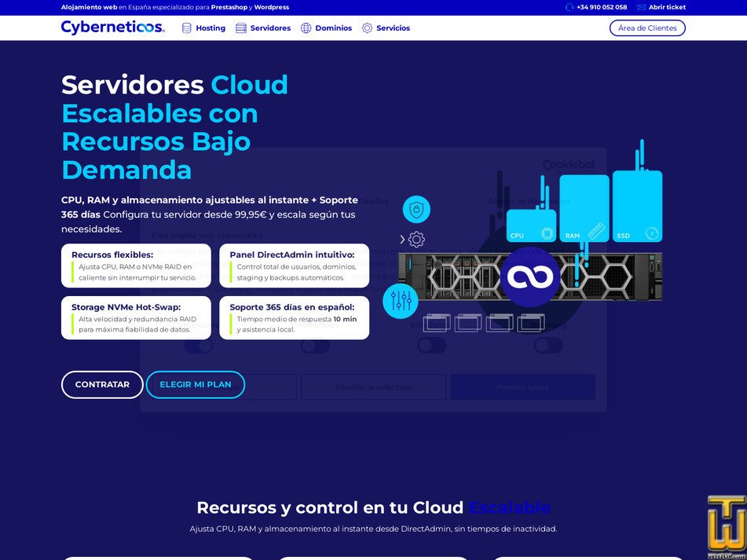
Task: Click the Dominios globe icon
Action: pos(306,28)
